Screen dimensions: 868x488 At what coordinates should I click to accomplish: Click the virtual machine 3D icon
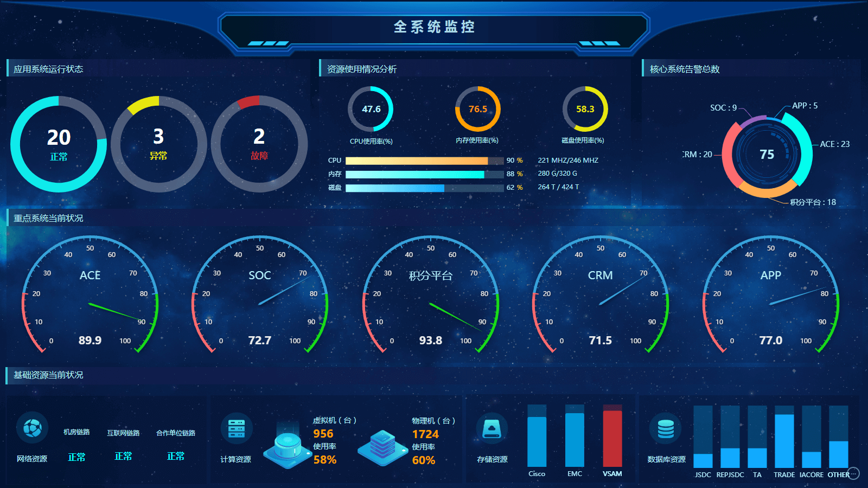click(x=288, y=445)
